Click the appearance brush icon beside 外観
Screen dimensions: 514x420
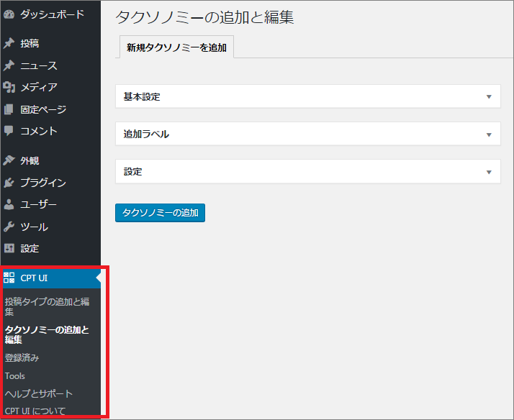(9, 160)
